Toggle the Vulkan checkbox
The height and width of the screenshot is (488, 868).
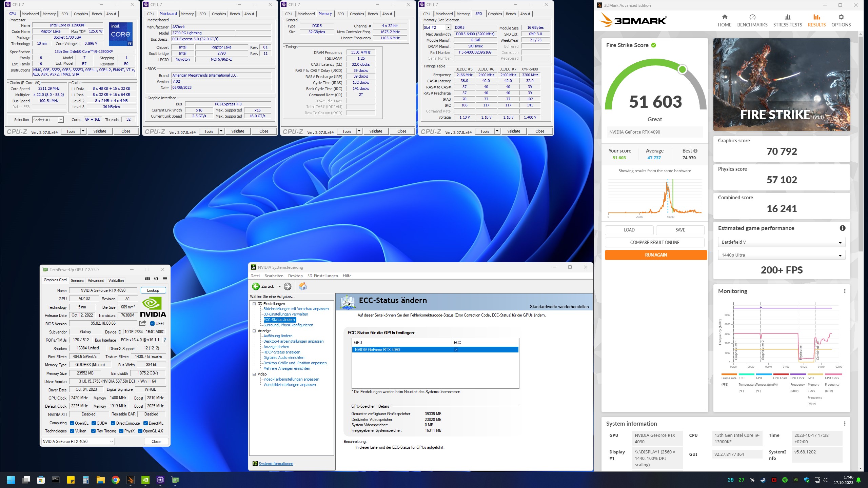pos(72,431)
